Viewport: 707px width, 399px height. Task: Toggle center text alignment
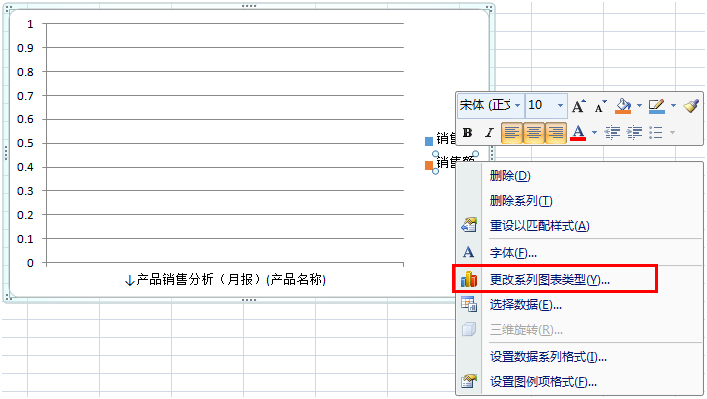pyautogui.click(x=534, y=133)
